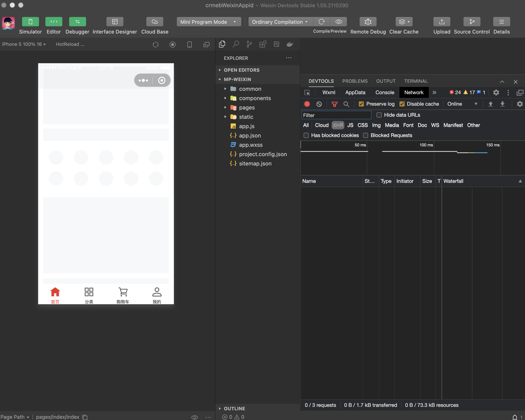Open the Cloud Base panel

tap(155, 22)
